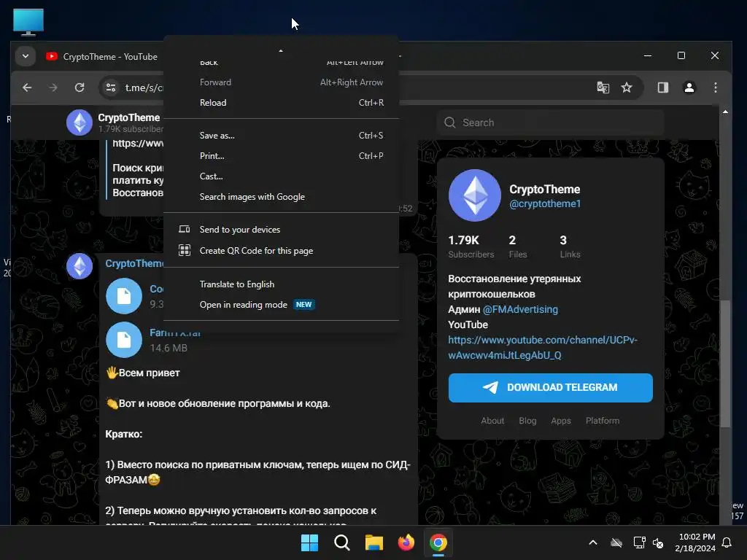Click the context menu scroll-up arrow
Screen dimensions: 747x560
[x=281, y=50]
